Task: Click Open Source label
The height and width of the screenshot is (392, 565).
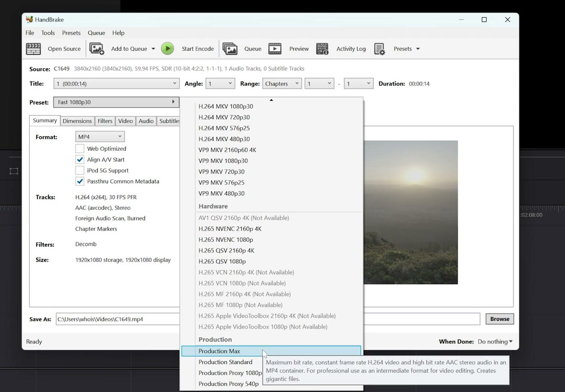Action: pos(64,49)
